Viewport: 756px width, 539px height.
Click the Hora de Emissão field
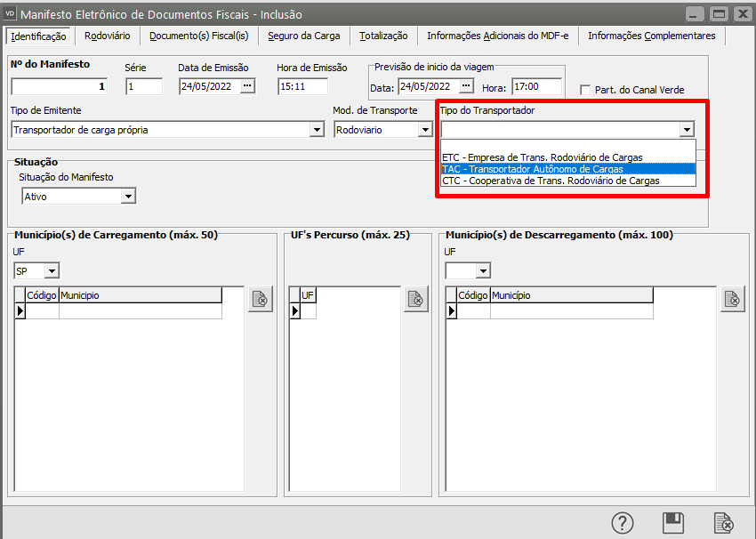(x=302, y=86)
